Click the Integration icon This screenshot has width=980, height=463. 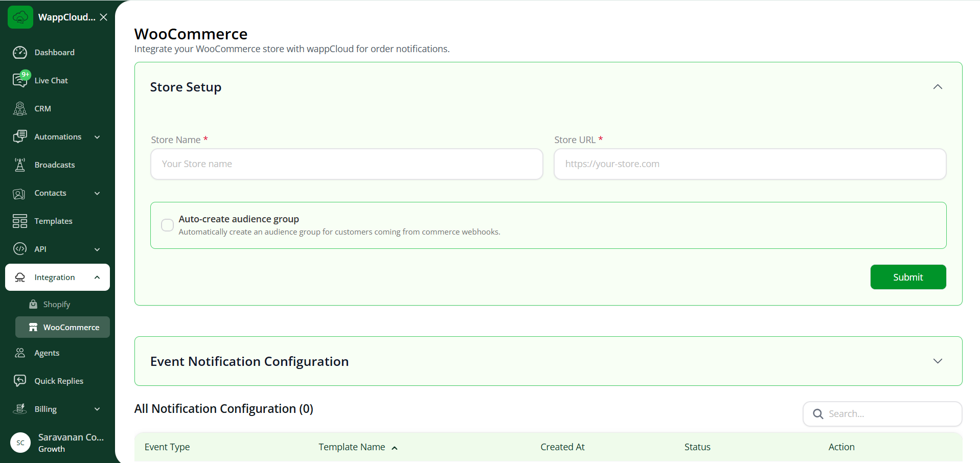click(x=20, y=277)
